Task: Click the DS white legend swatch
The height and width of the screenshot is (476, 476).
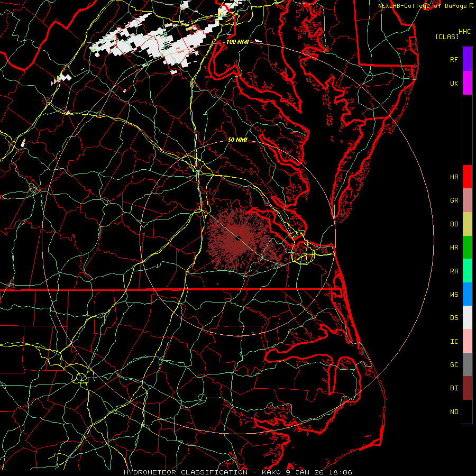Action: pos(467,317)
